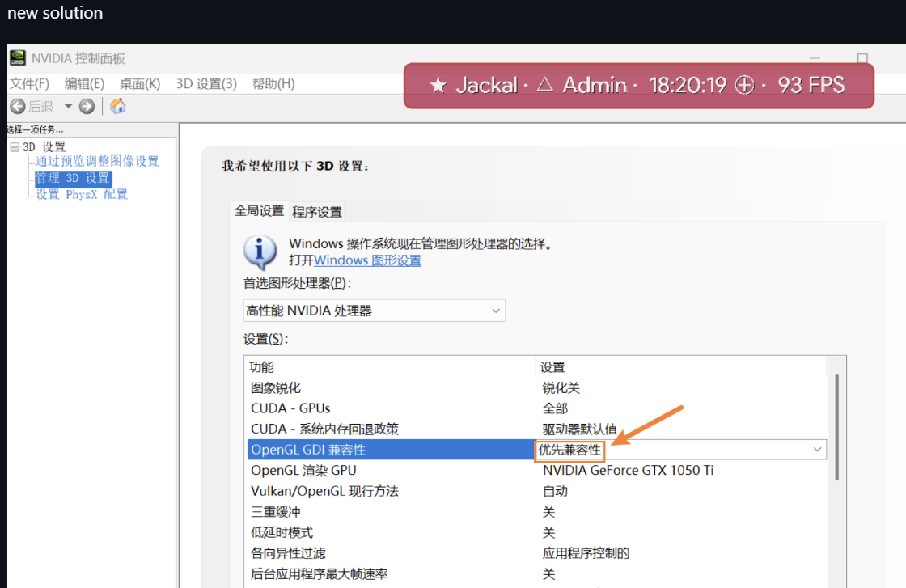Select the OpenGL 渲染 GPU row

coord(536,470)
